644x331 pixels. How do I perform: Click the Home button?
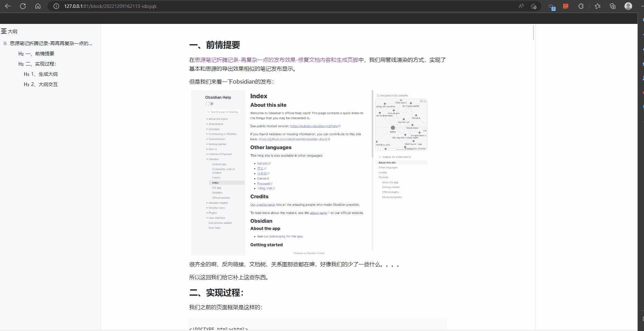(38, 6)
